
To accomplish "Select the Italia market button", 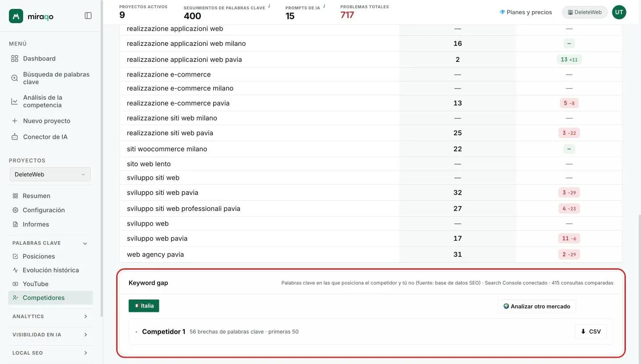I will click(144, 306).
